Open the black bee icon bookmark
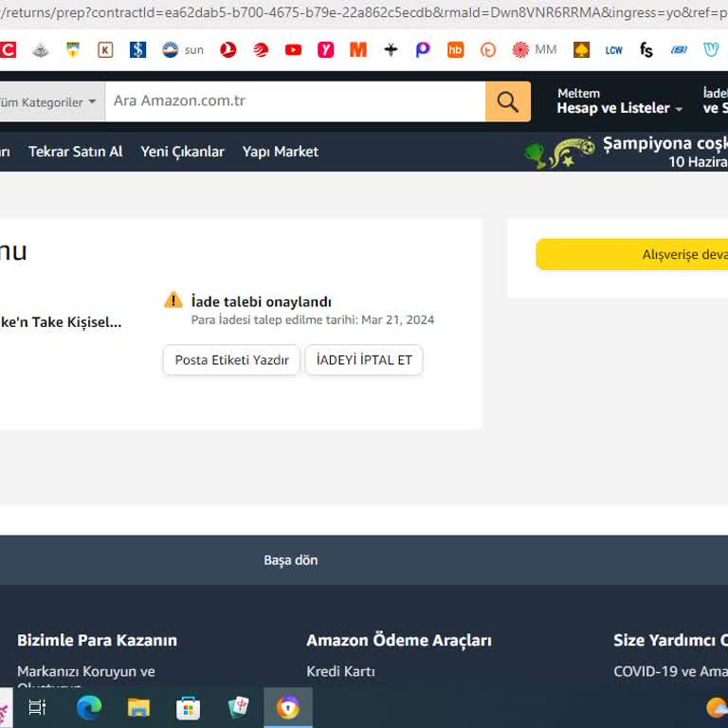Viewport: 728px width, 728px height. (391, 49)
